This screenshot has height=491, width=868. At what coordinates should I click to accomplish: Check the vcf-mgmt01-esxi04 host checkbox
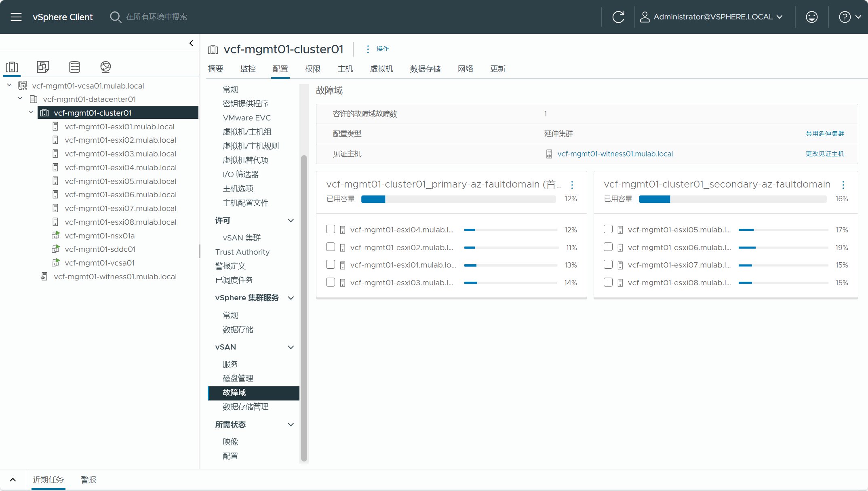click(x=331, y=229)
